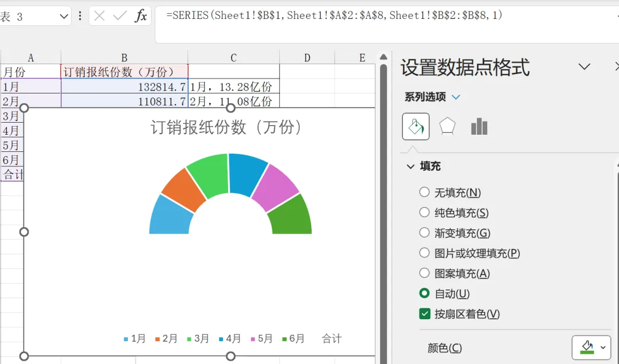Click cell 2月，11.08亿份

pyautogui.click(x=234, y=101)
